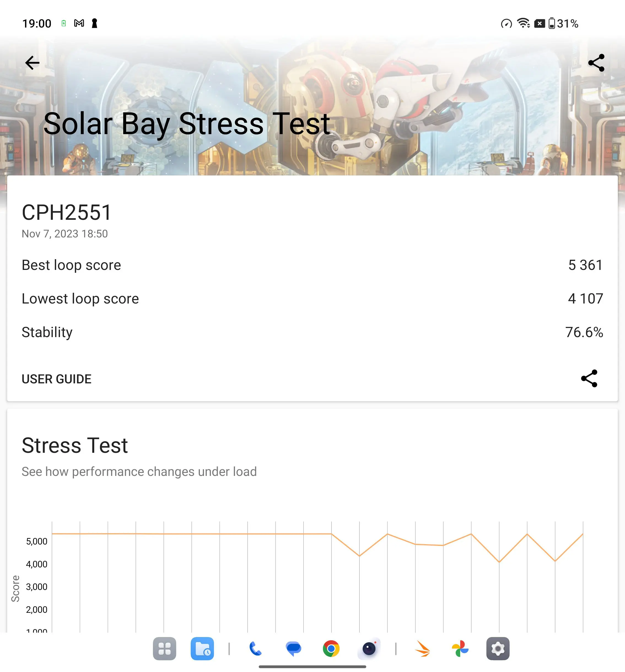Open the Camera app in the dock
Viewport: 625px width, 672px height.
tap(369, 649)
